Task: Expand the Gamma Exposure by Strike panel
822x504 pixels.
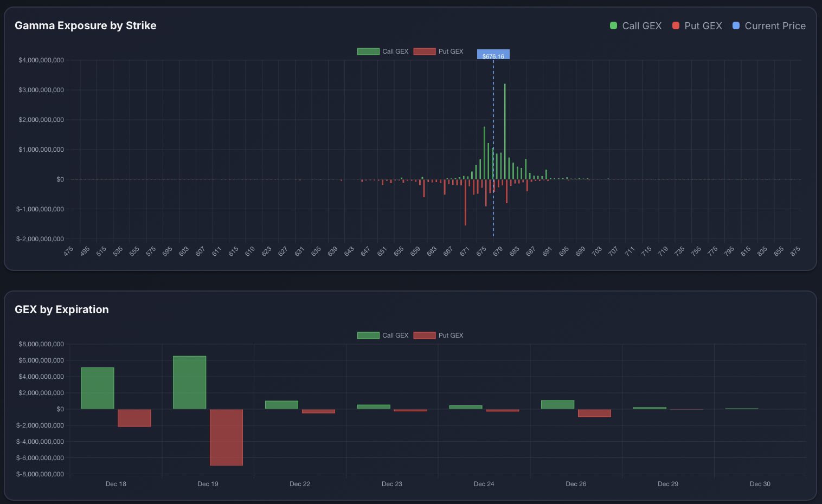Action: click(x=85, y=25)
